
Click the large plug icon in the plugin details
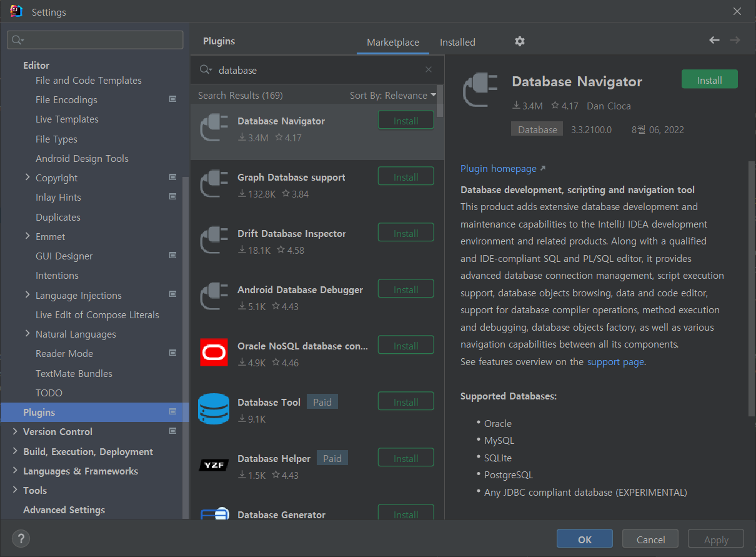click(480, 91)
